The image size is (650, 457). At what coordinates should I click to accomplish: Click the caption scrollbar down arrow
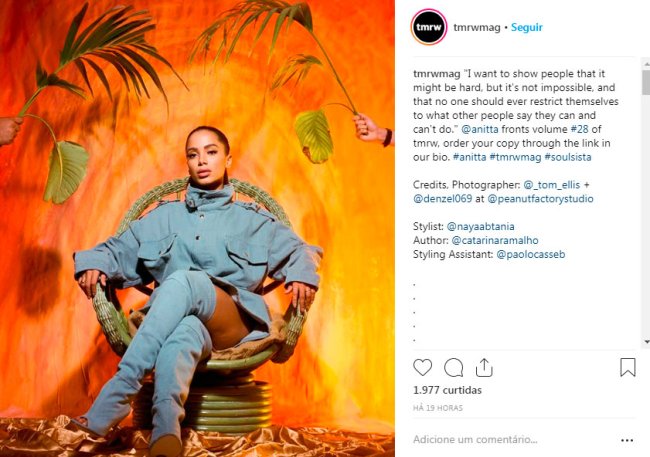646,342
